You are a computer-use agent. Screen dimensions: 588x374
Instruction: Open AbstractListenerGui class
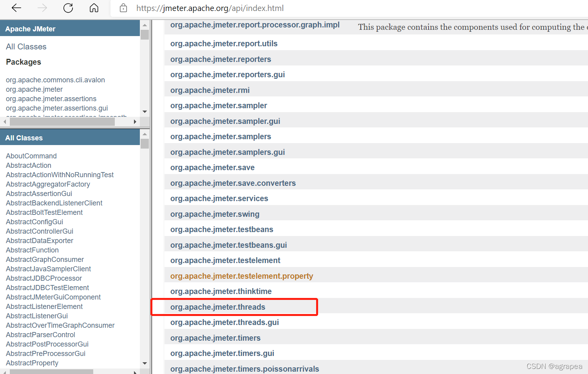pos(37,316)
